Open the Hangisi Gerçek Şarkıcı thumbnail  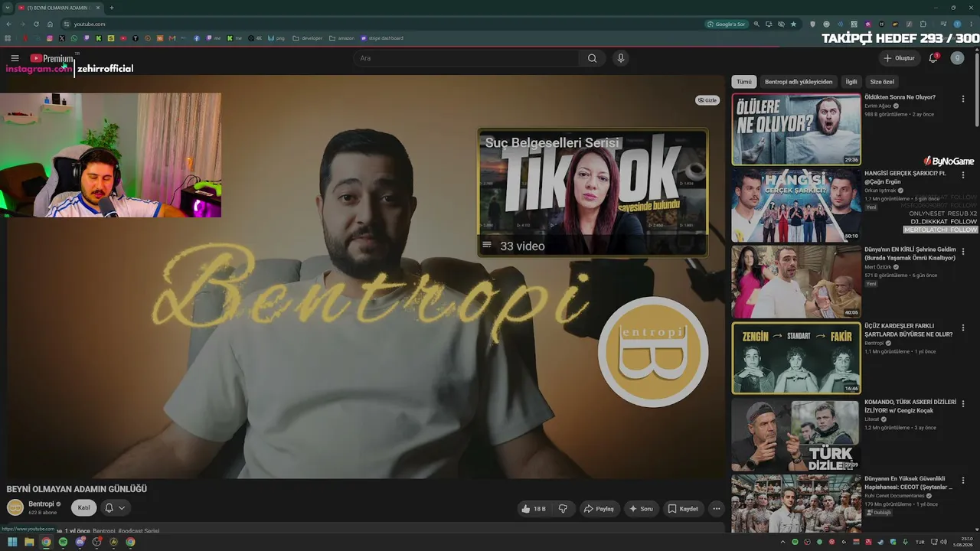click(796, 205)
